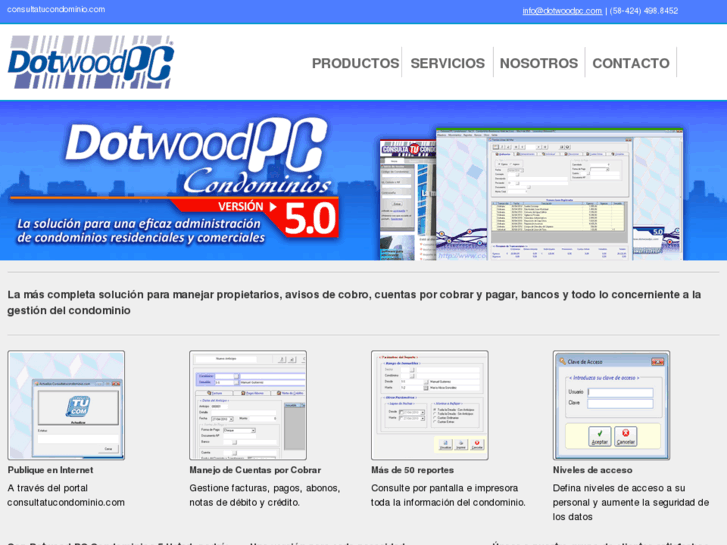This screenshot has width=727, height=545.
Task: Open the SERVICIOS menu
Action: click(x=447, y=63)
